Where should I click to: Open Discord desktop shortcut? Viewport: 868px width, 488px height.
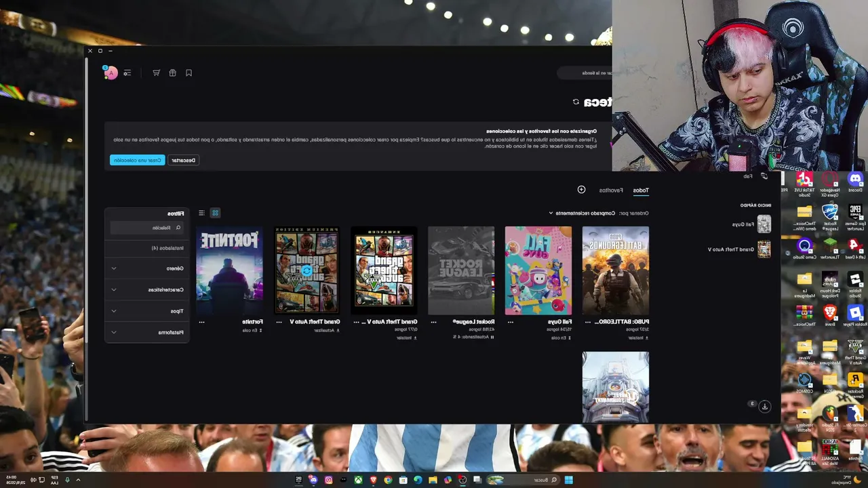tap(855, 182)
